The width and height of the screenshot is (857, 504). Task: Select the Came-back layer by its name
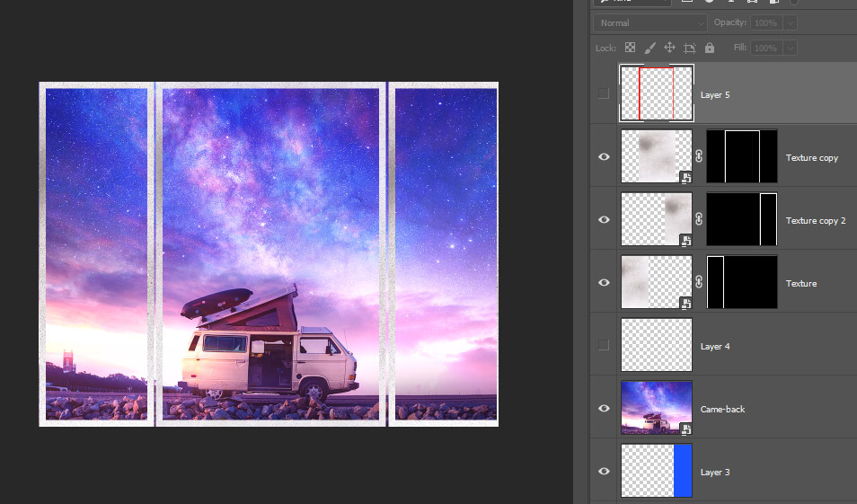pyautogui.click(x=722, y=409)
